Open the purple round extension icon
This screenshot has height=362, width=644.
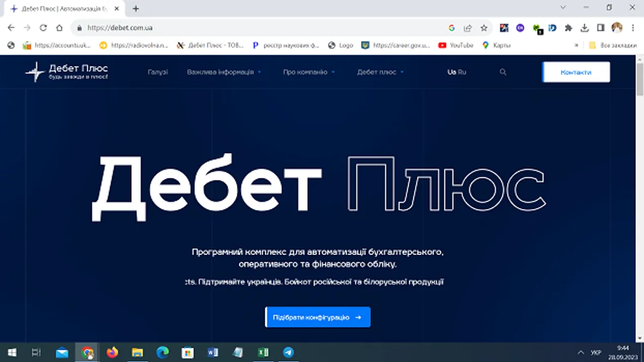click(x=520, y=28)
